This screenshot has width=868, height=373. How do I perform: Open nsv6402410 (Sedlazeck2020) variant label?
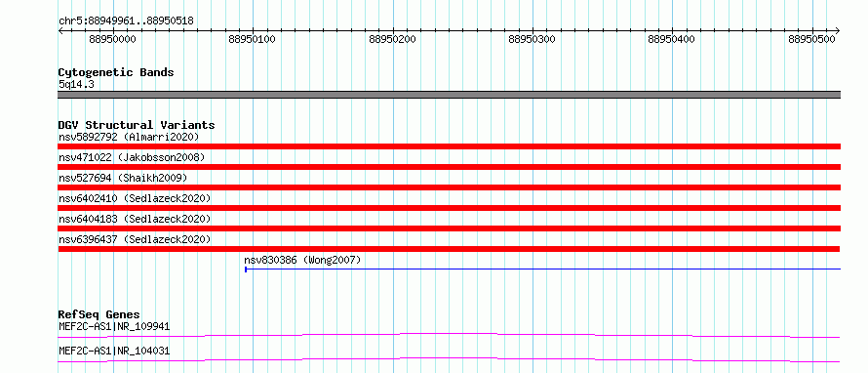[135, 198]
